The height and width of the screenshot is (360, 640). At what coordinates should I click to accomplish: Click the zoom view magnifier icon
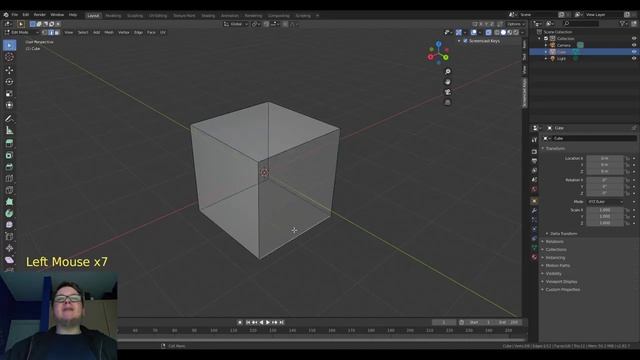(x=448, y=71)
